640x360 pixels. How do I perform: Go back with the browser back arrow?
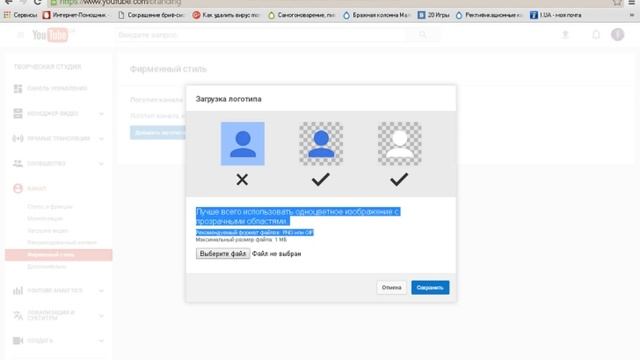[x=8, y=2]
